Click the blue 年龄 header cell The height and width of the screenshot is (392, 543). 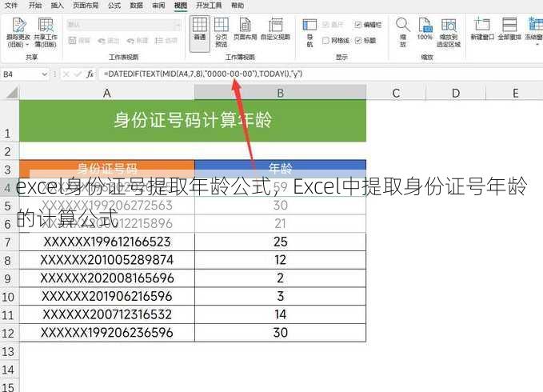(x=280, y=169)
